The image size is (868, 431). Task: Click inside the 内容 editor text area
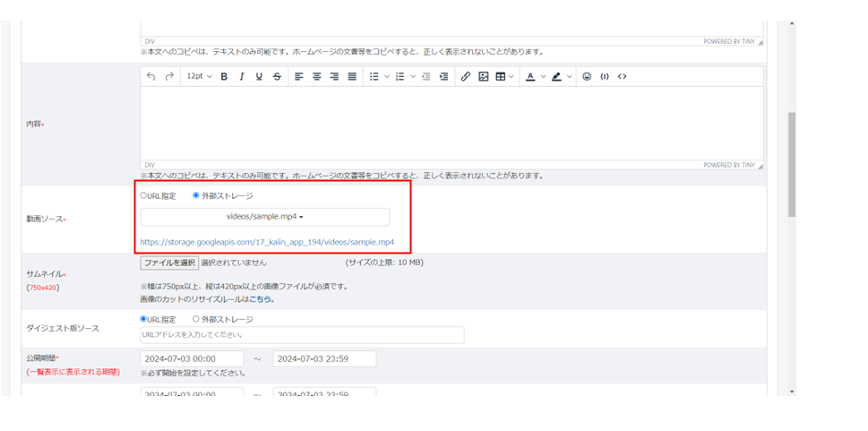[451, 124]
